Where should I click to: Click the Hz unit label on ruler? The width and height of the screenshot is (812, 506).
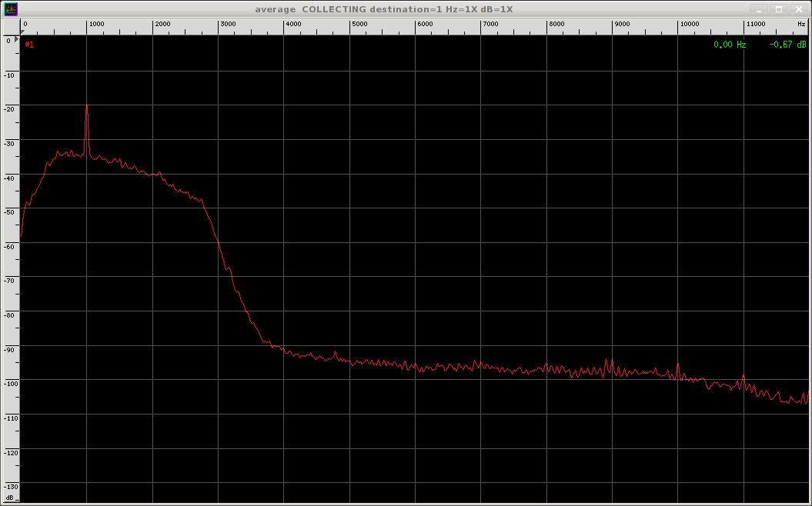click(x=801, y=24)
